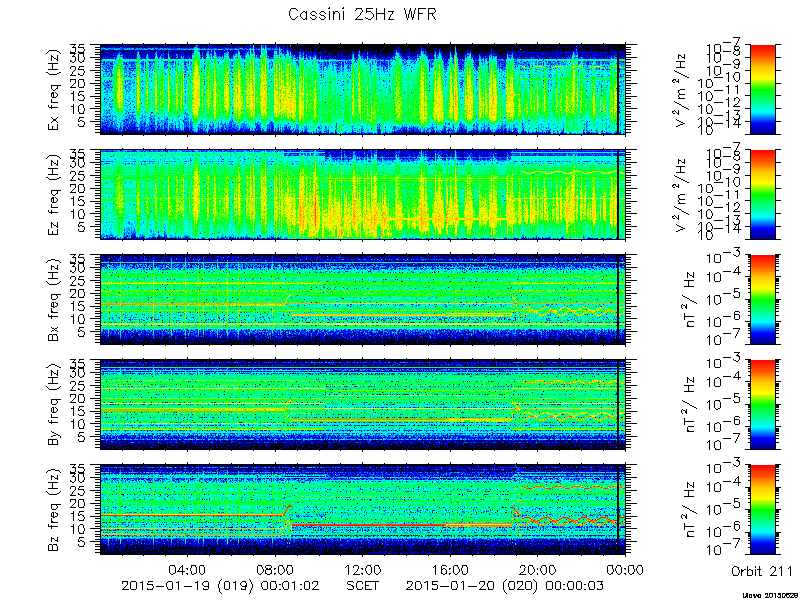Screen dimensions: 800x600
Task: Select the Ex freq spectrogram panel
Action: coord(363,89)
